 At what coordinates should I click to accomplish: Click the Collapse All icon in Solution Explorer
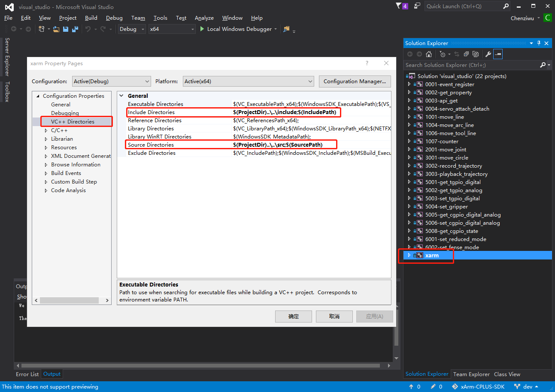466,54
